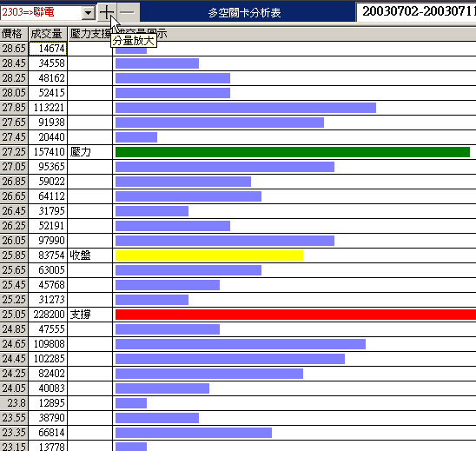Click the volume cell 228200

(x=48, y=315)
